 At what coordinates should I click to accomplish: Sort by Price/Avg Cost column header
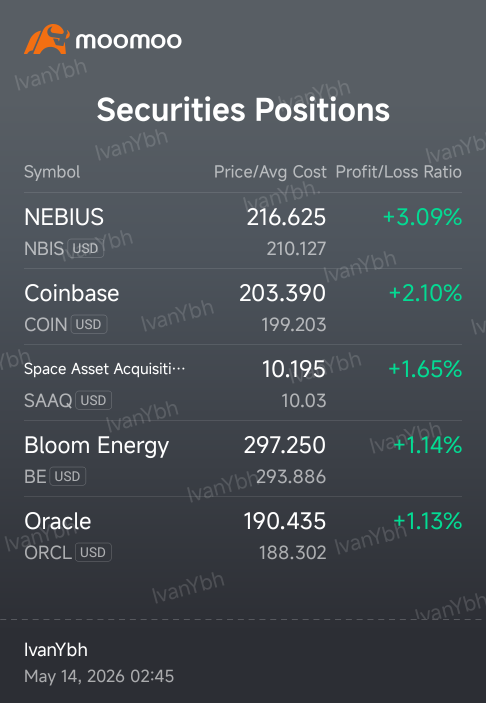pyautogui.click(x=270, y=172)
